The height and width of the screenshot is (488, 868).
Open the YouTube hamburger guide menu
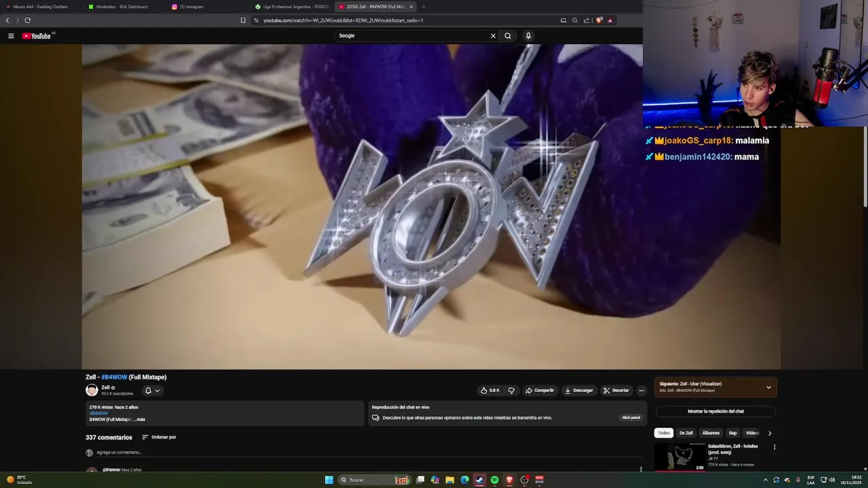[x=11, y=36]
